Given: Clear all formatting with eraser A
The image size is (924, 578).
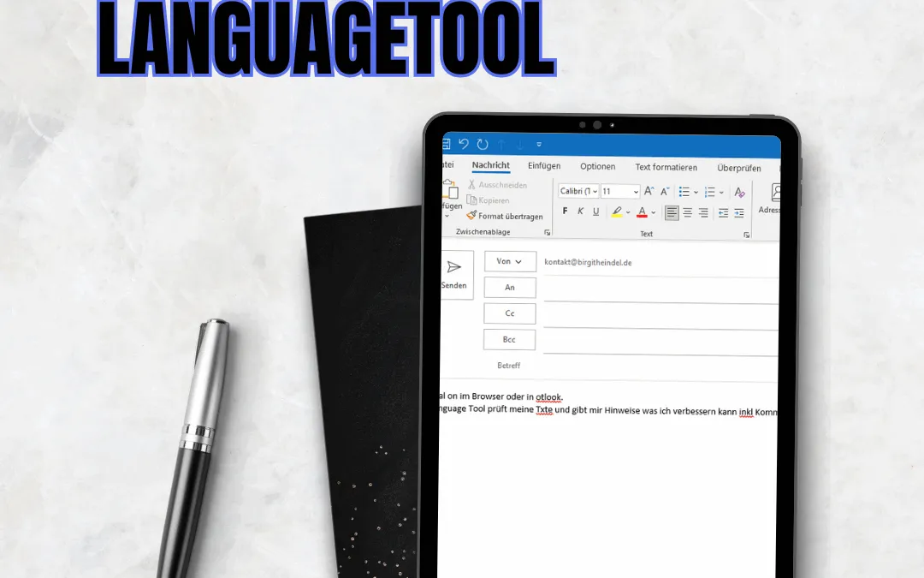Looking at the screenshot, I should (739, 193).
